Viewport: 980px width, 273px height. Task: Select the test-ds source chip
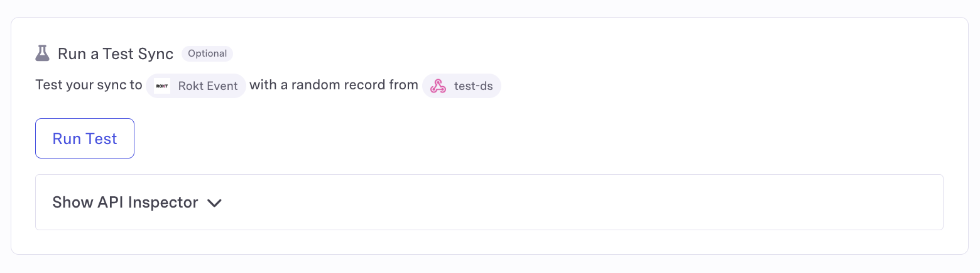[x=462, y=86]
